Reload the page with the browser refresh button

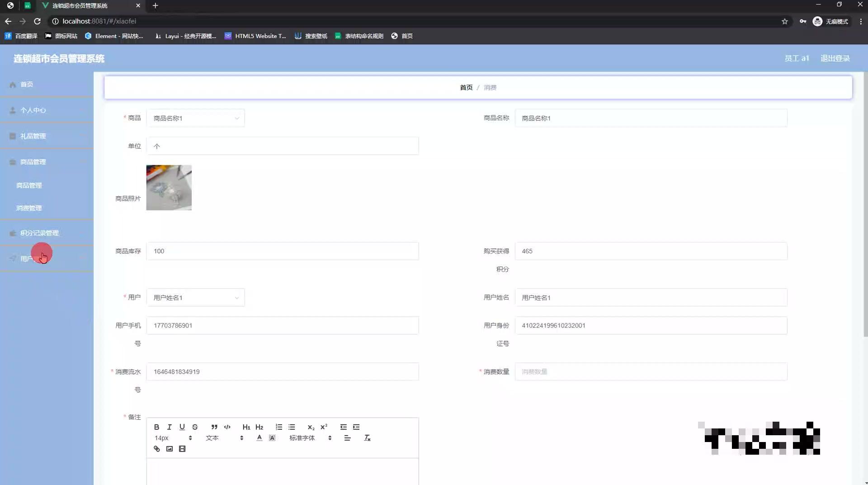pyautogui.click(x=37, y=21)
